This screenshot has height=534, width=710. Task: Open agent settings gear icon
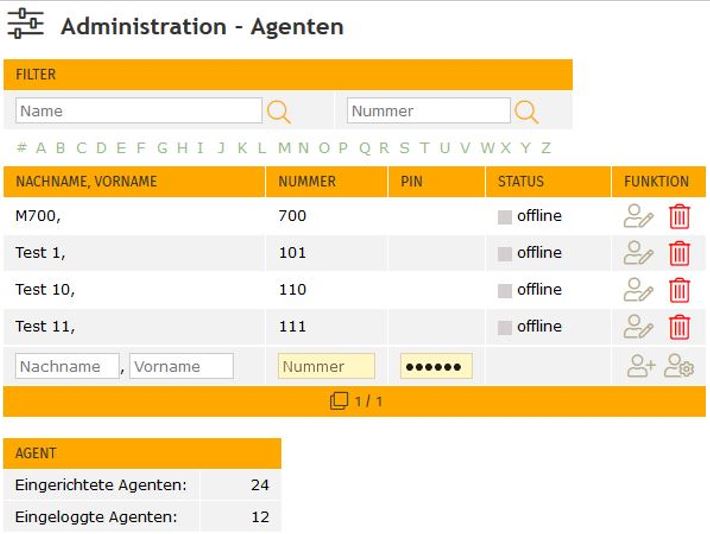(x=679, y=367)
